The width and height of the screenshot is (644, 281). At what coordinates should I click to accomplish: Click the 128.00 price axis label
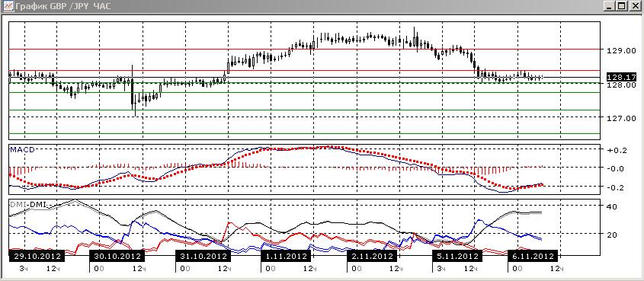pos(620,85)
